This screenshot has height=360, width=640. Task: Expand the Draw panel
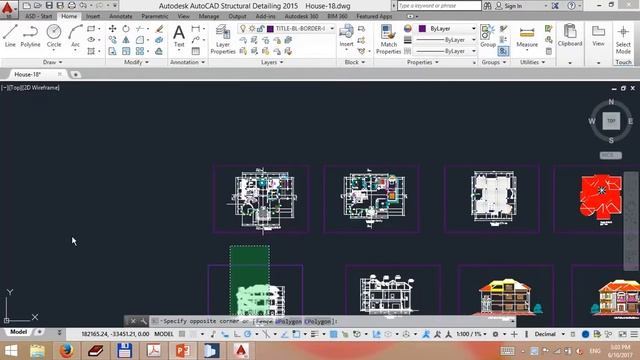click(x=53, y=62)
